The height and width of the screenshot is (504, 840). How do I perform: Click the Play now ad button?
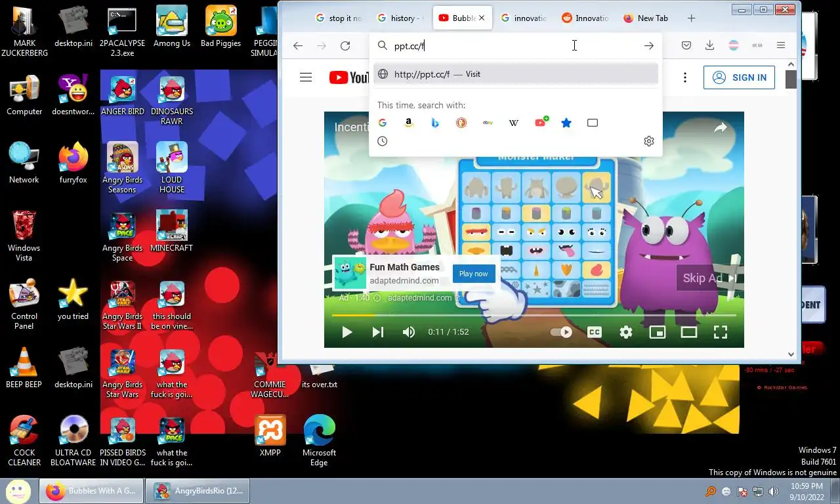(x=474, y=274)
